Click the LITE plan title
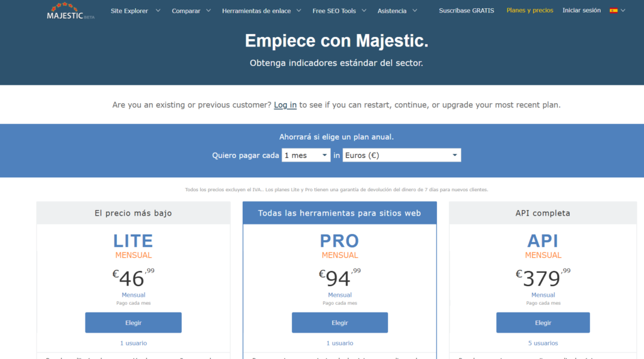 pos(133,241)
